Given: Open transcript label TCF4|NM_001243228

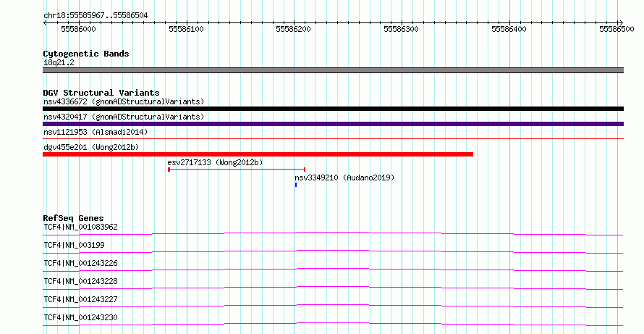Looking at the screenshot, I should coord(80,281).
